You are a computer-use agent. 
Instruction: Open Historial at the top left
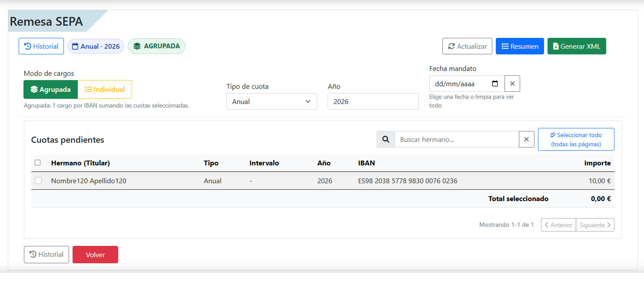pyautogui.click(x=41, y=46)
